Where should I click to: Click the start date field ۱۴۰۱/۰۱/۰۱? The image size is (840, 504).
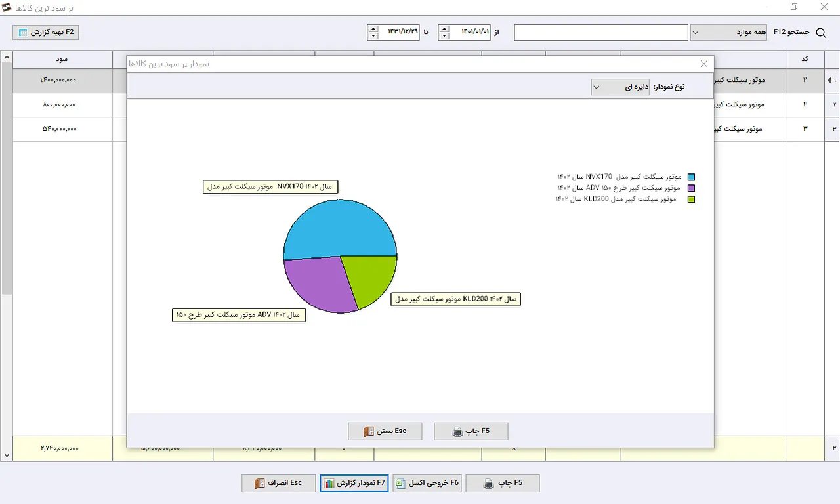click(x=470, y=32)
